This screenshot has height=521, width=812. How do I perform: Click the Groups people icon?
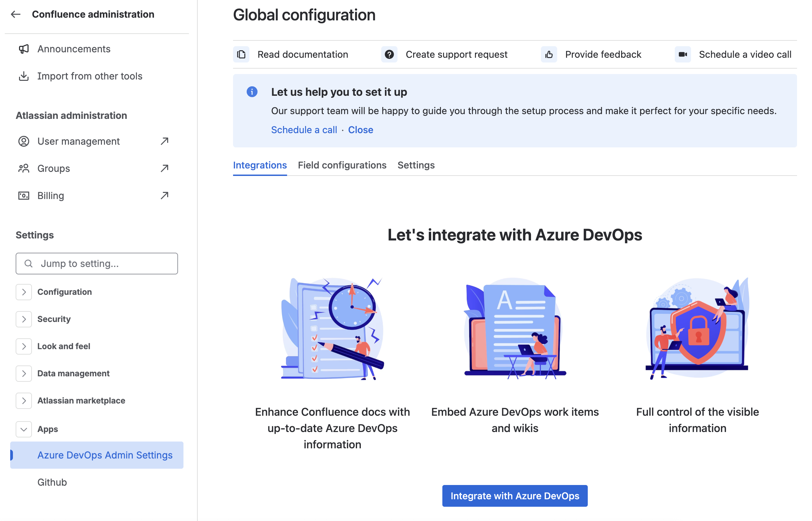coord(24,168)
